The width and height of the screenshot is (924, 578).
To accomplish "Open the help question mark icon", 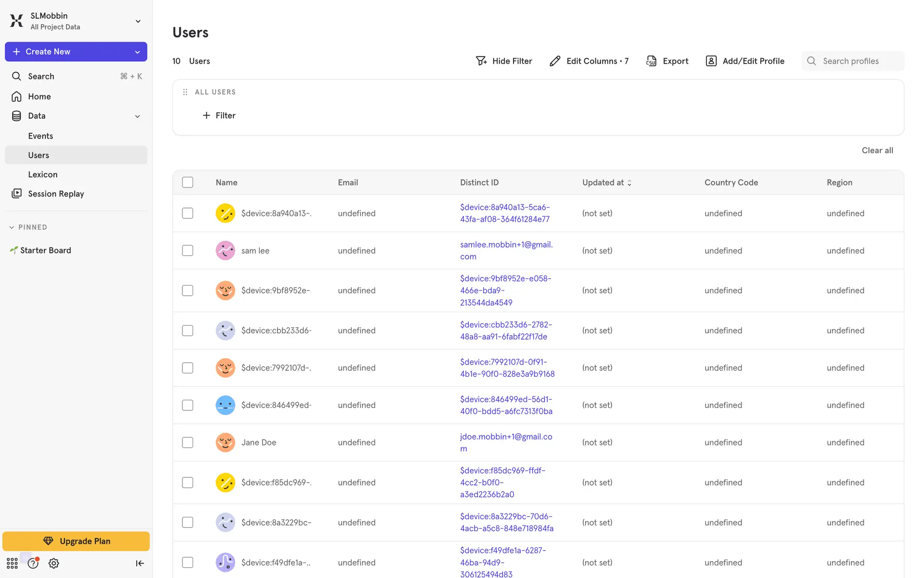I will [x=33, y=563].
